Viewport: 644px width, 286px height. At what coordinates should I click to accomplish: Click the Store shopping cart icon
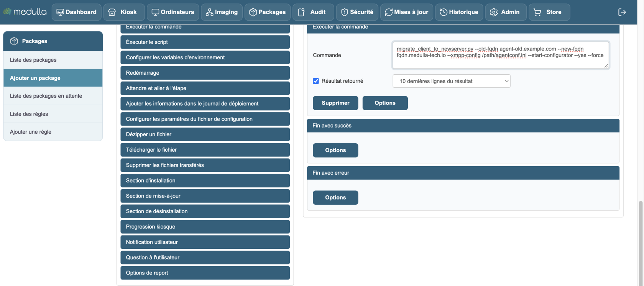pyautogui.click(x=537, y=12)
